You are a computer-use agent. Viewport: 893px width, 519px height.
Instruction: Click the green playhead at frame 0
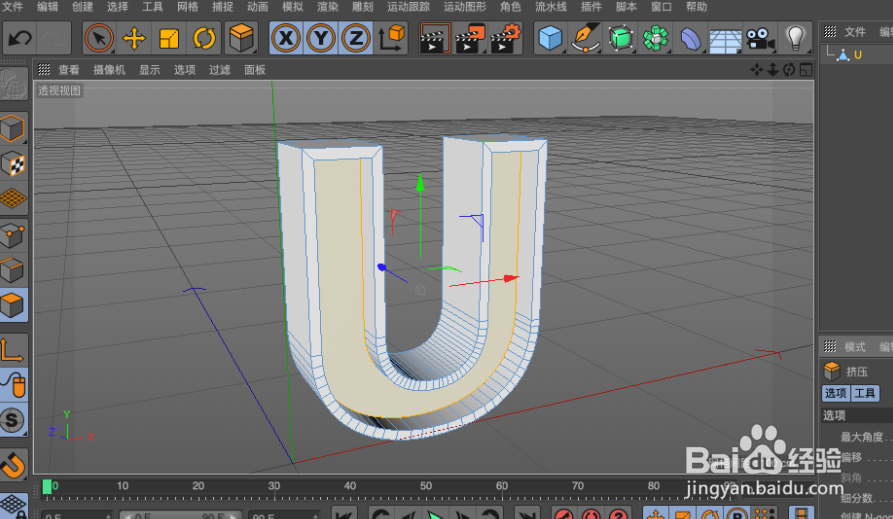(x=47, y=487)
